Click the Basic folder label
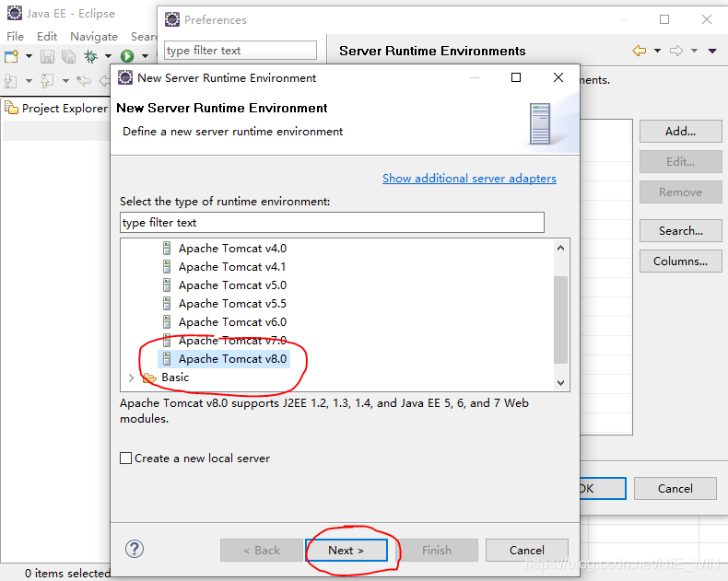The height and width of the screenshot is (581, 728). (x=175, y=378)
